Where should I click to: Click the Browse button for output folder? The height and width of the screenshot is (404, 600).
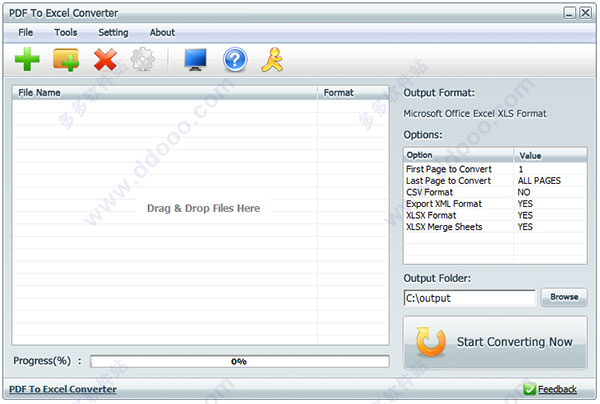(x=564, y=297)
